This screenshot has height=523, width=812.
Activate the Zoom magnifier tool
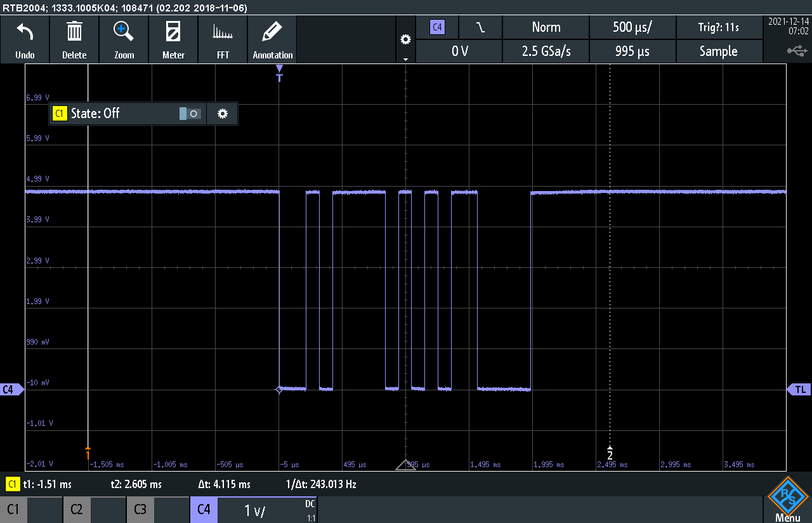(124, 39)
